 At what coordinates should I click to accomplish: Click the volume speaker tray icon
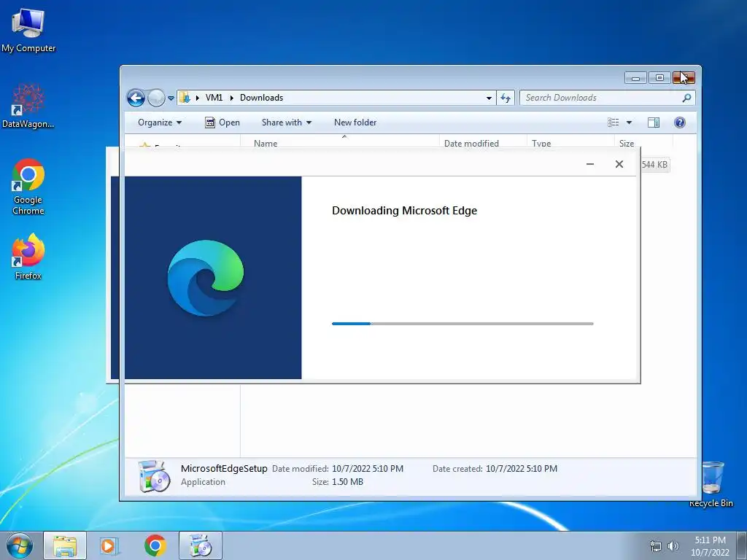point(673,546)
